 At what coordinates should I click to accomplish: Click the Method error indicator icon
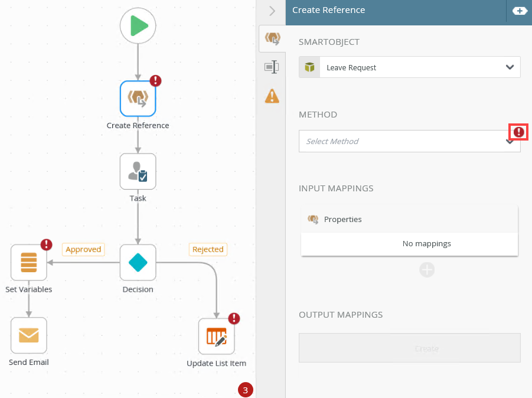click(x=518, y=132)
